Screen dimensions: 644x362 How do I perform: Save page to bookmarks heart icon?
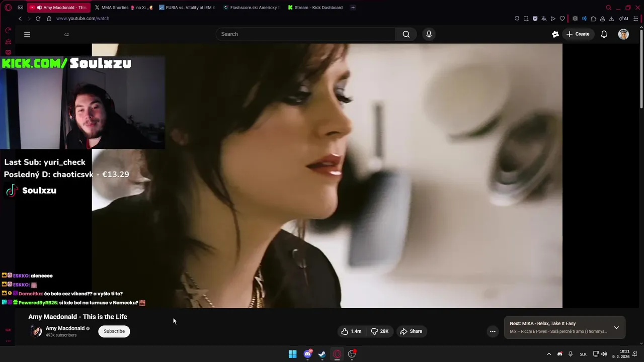point(562,19)
